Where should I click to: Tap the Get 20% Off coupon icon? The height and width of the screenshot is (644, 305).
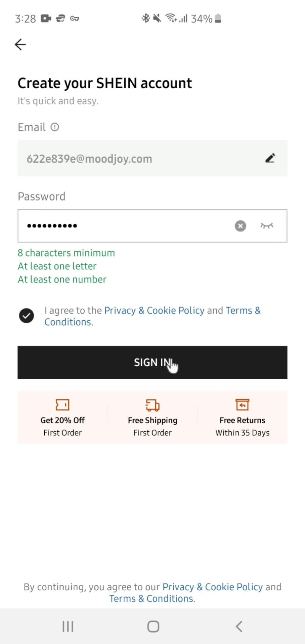pos(62,405)
